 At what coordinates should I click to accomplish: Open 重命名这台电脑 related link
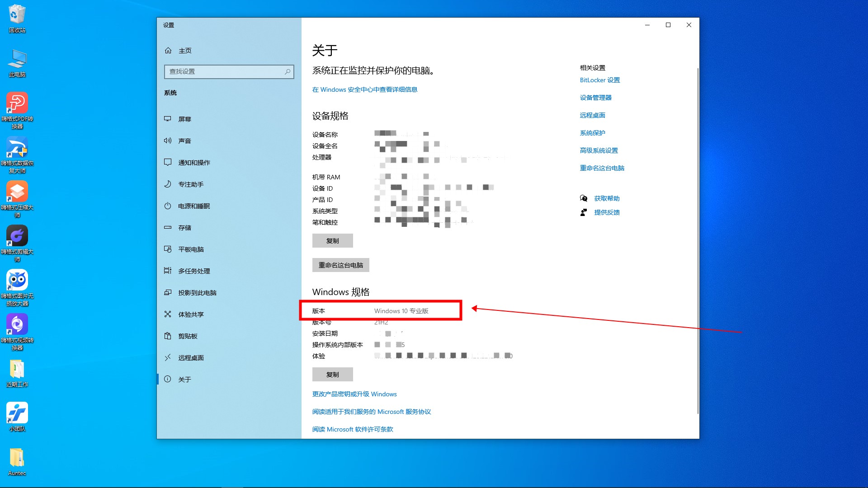[x=602, y=168]
